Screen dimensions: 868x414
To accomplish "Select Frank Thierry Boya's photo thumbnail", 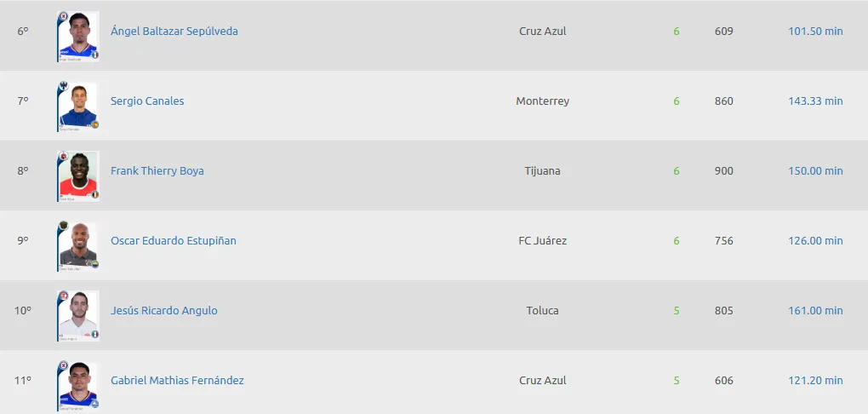I will pyautogui.click(x=78, y=175).
